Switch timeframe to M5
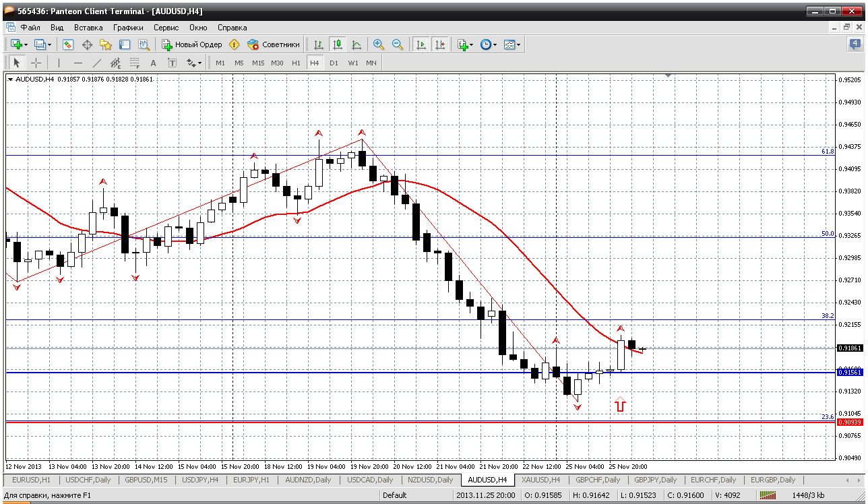 point(239,63)
